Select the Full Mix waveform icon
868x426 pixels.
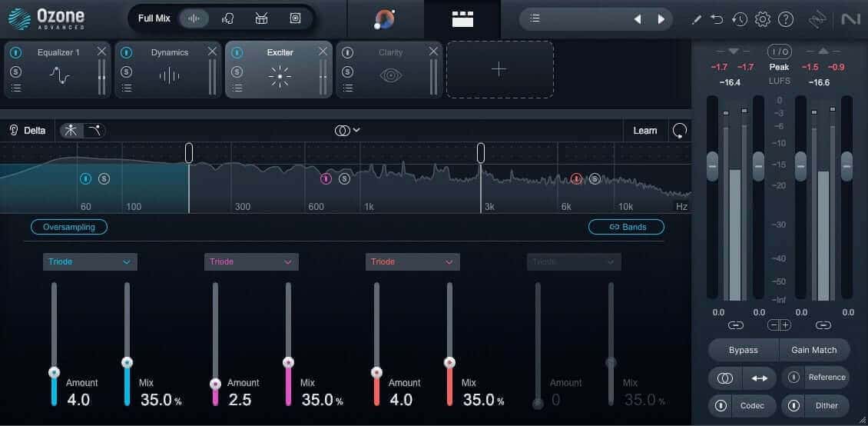click(194, 18)
